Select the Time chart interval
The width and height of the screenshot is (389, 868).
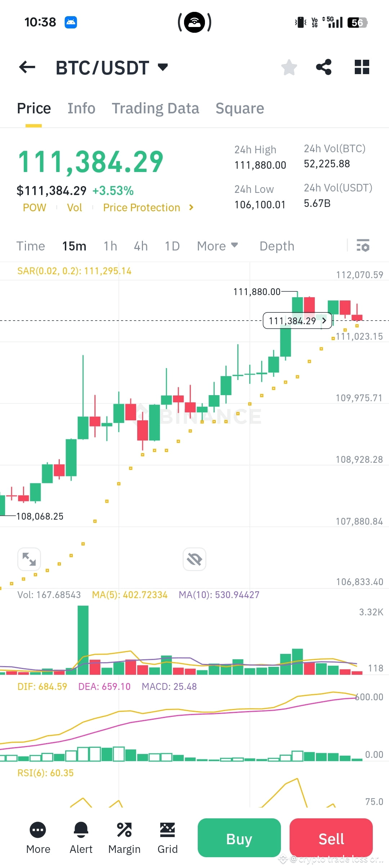pyautogui.click(x=31, y=246)
